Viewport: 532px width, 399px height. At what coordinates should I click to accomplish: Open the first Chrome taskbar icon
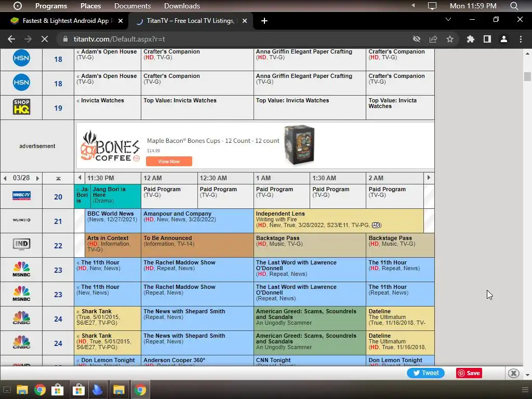click(40, 390)
